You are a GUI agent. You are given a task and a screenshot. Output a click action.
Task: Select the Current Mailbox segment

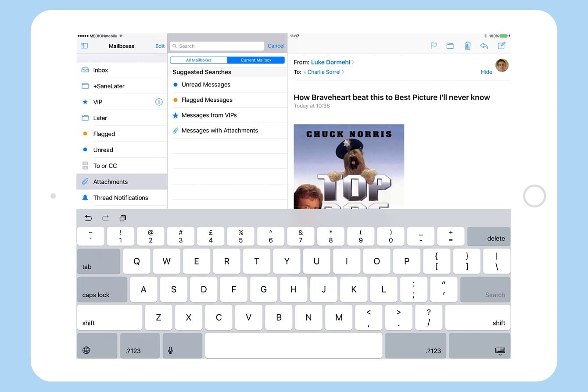tap(256, 60)
